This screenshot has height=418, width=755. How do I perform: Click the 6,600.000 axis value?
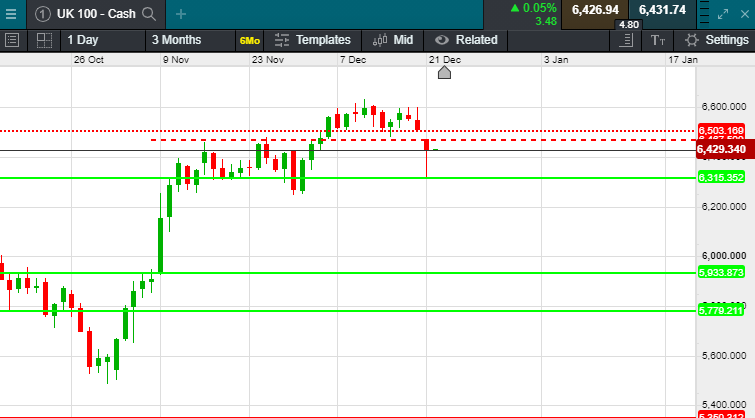point(724,106)
